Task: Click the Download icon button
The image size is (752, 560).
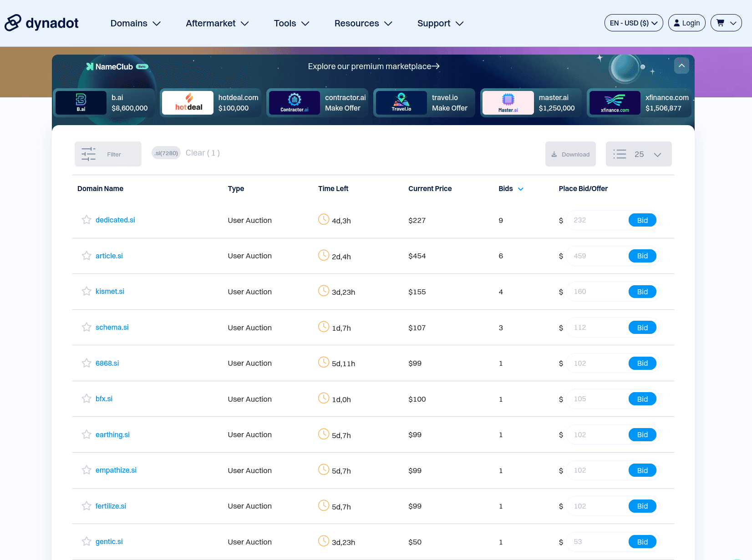Action: (x=570, y=154)
